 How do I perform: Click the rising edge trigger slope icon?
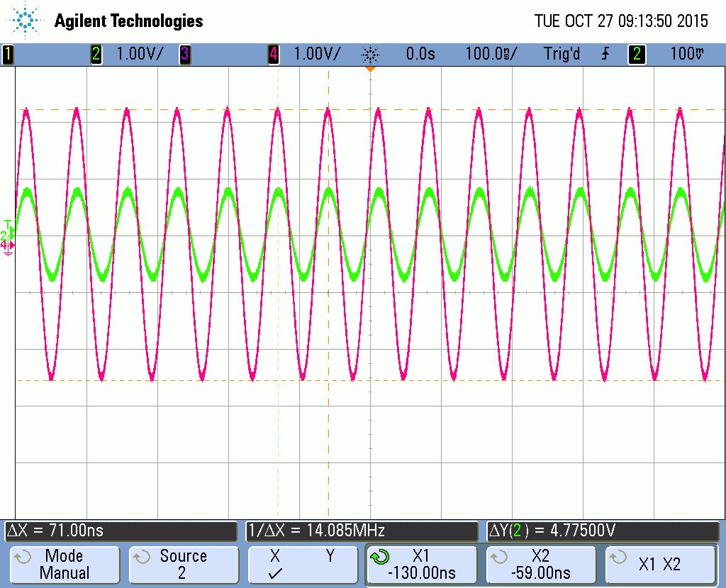coord(605,54)
